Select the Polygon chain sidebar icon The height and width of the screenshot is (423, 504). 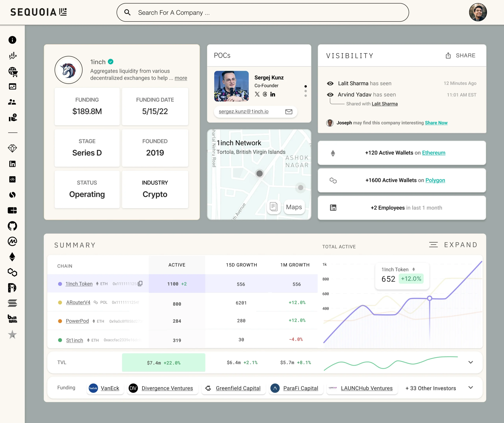pyautogui.click(x=12, y=272)
